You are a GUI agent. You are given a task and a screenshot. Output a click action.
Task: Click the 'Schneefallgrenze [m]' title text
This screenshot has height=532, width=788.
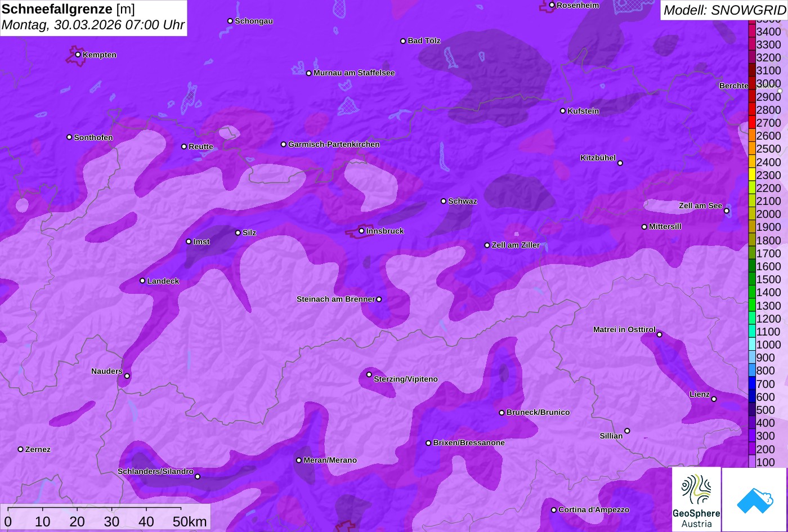tap(68, 9)
